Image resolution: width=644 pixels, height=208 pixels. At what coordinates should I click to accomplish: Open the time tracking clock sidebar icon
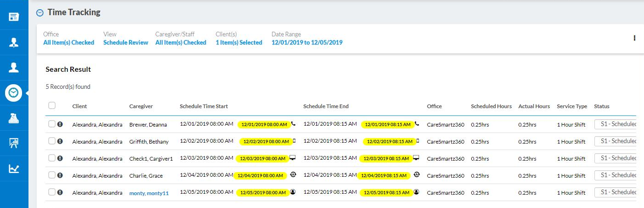coord(14,93)
